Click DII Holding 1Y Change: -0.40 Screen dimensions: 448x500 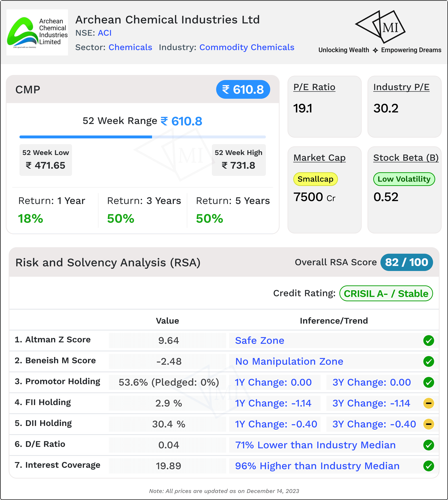(x=276, y=424)
